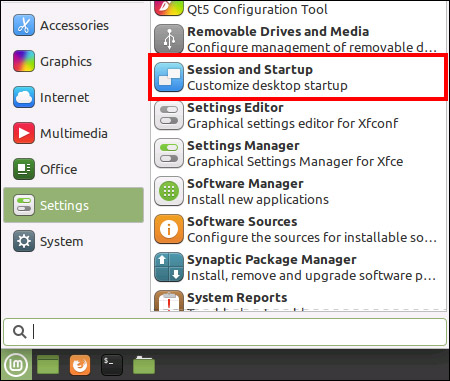450x381 pixels.
Task: Choose the Internet category
Action: (73, 97)
